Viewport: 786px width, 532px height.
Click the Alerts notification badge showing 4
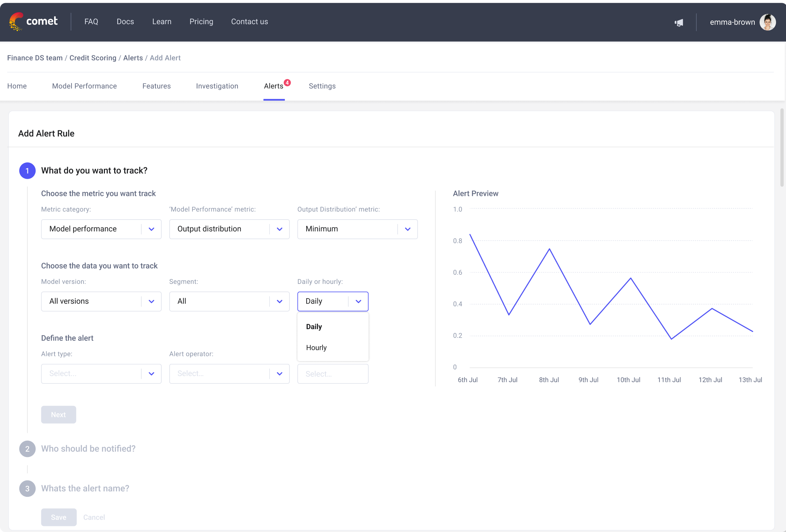(x=287, y=82)
